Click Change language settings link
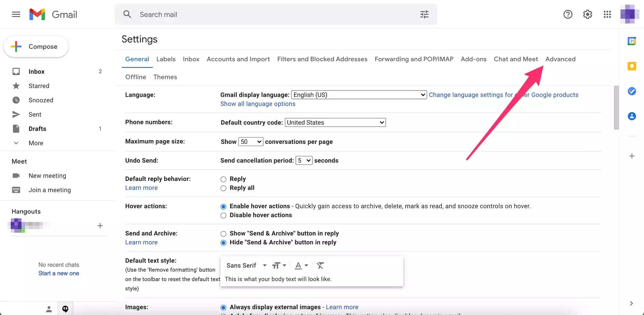The image size is (644, 315). (x=504, y=95)
